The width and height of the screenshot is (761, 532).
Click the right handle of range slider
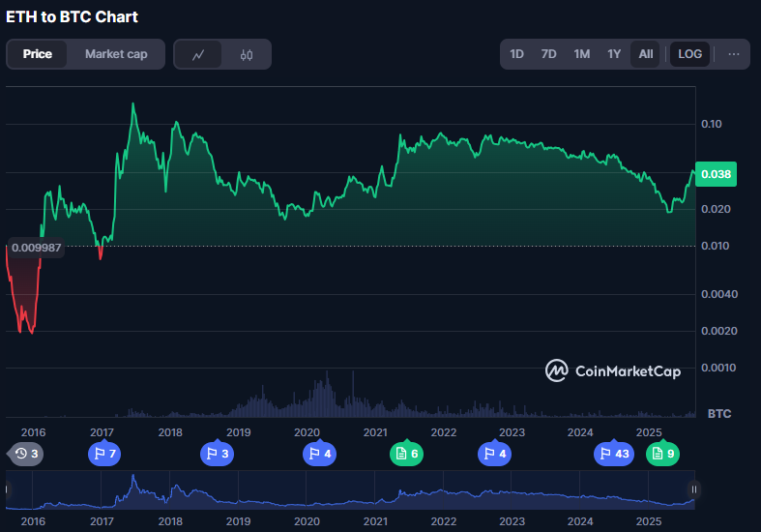[692, 490]
